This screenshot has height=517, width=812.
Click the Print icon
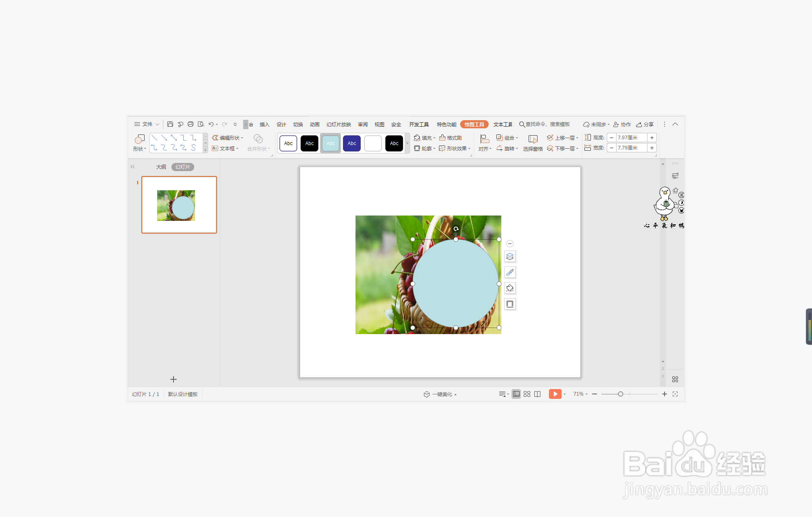[190, 124]
